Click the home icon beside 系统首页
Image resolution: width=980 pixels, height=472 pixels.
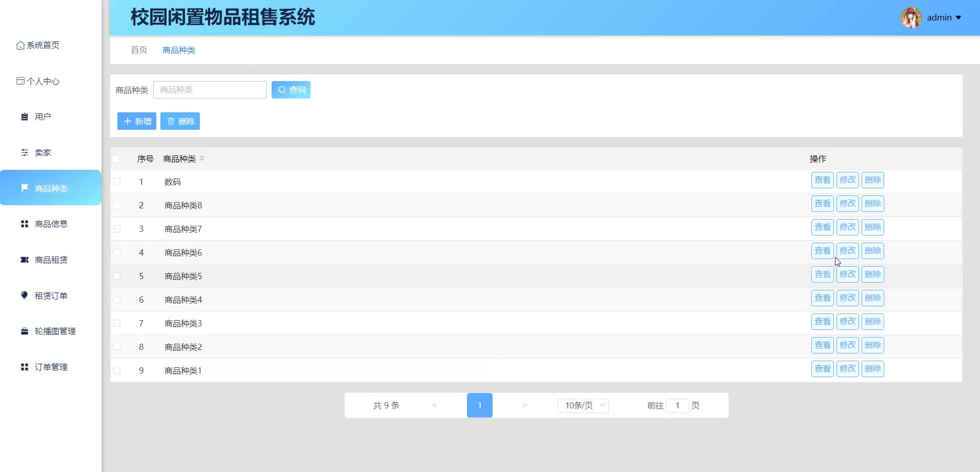21,45
